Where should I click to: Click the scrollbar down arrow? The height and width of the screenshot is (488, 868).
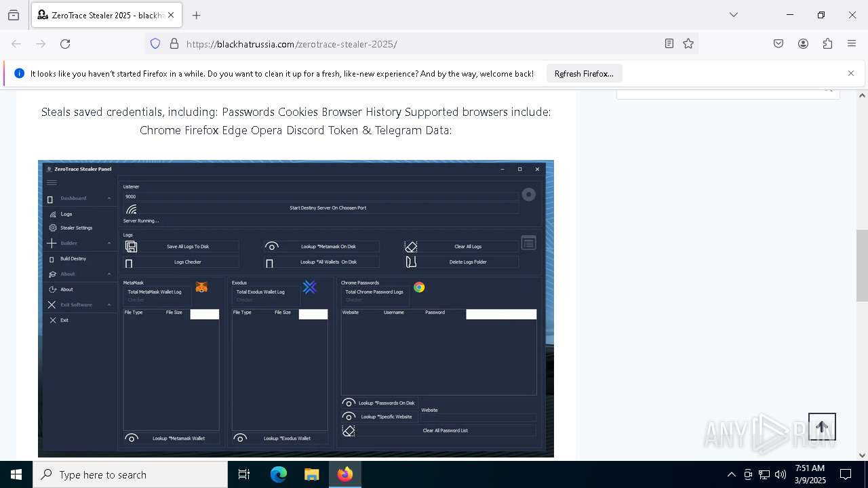coord(862,455)
